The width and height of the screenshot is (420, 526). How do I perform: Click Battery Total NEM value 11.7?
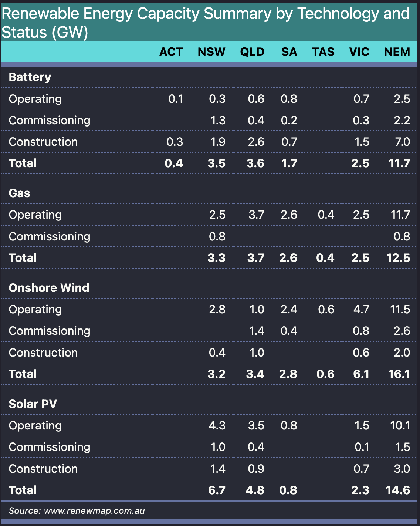(399, 163)
